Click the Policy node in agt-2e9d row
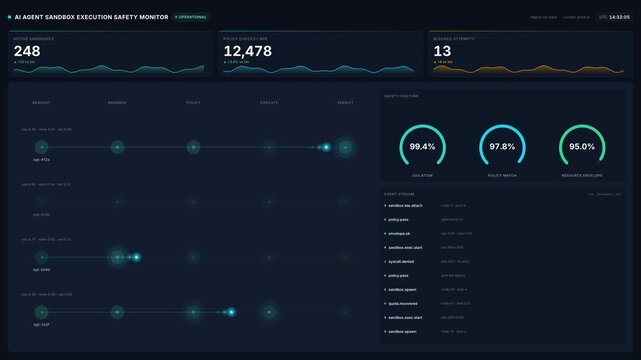This screenshot has width=641, height=360. 193,257
